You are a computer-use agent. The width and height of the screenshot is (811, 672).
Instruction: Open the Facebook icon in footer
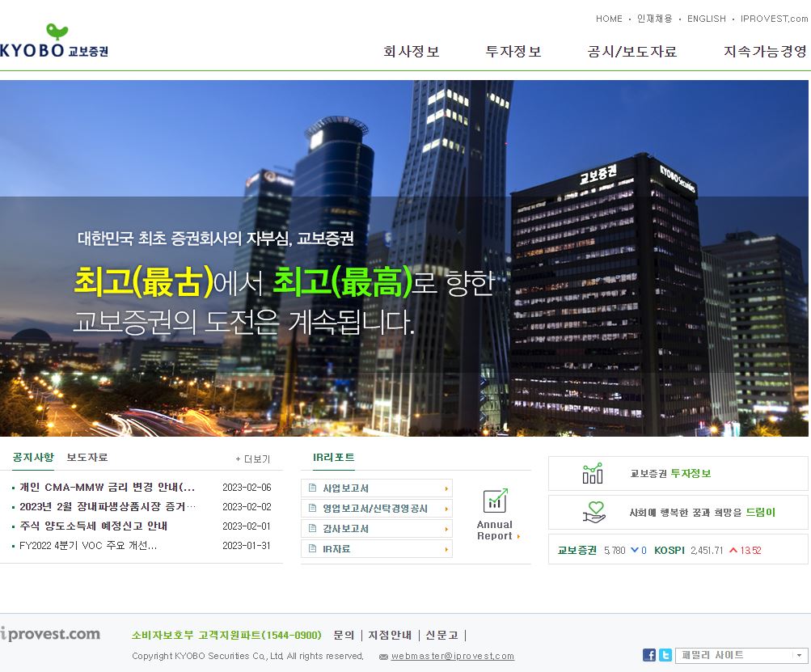tap(649, 655)
